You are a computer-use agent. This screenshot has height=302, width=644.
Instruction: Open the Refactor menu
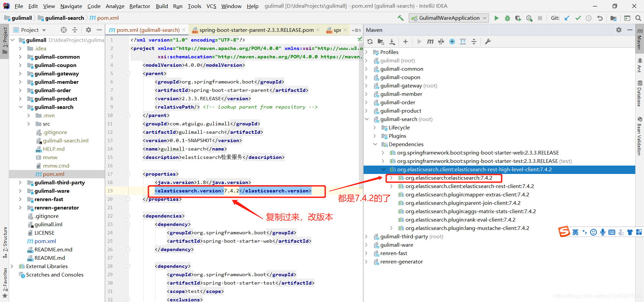coord(140,6)
